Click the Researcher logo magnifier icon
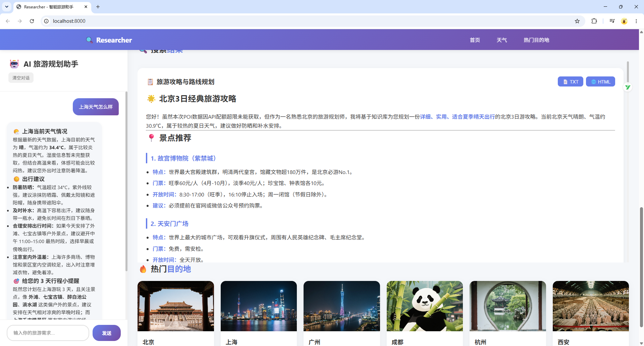This screenshot has width=644, height=346. coord(89,40)
